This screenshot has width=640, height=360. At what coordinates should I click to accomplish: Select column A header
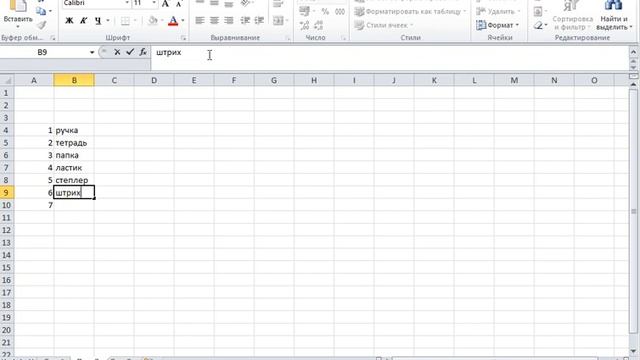[34, 80]
